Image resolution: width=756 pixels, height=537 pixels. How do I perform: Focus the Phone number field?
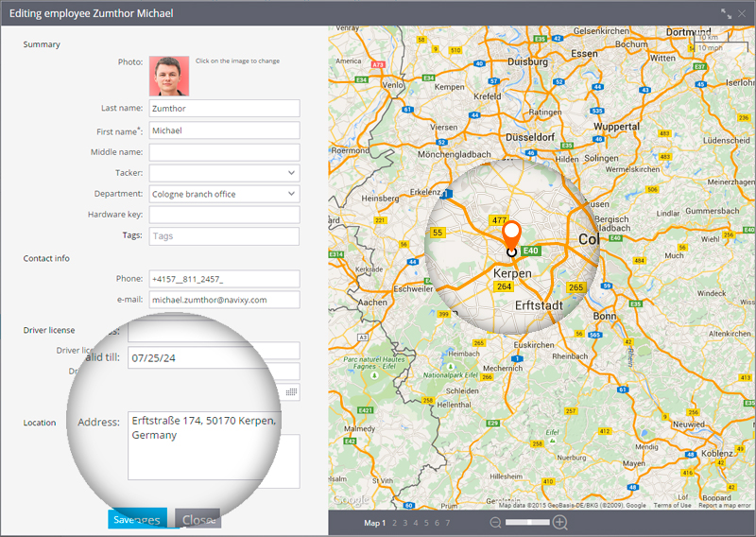click(224, 279)
